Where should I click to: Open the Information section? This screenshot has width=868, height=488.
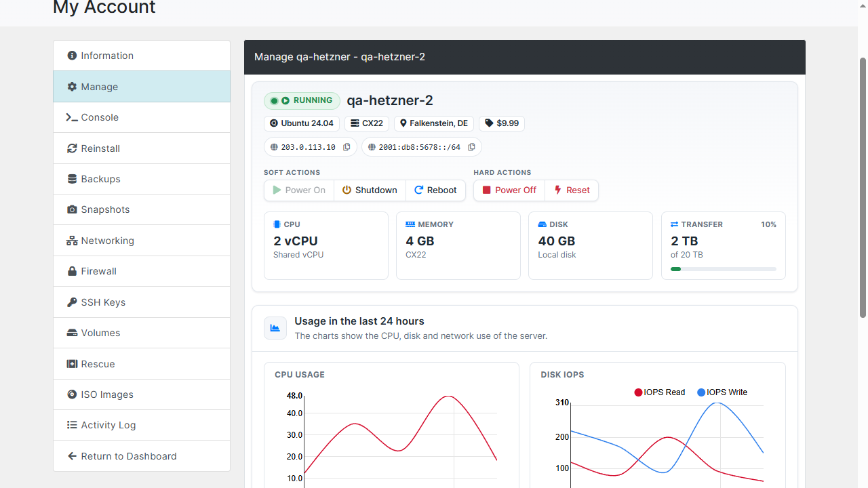pos(142,56)
